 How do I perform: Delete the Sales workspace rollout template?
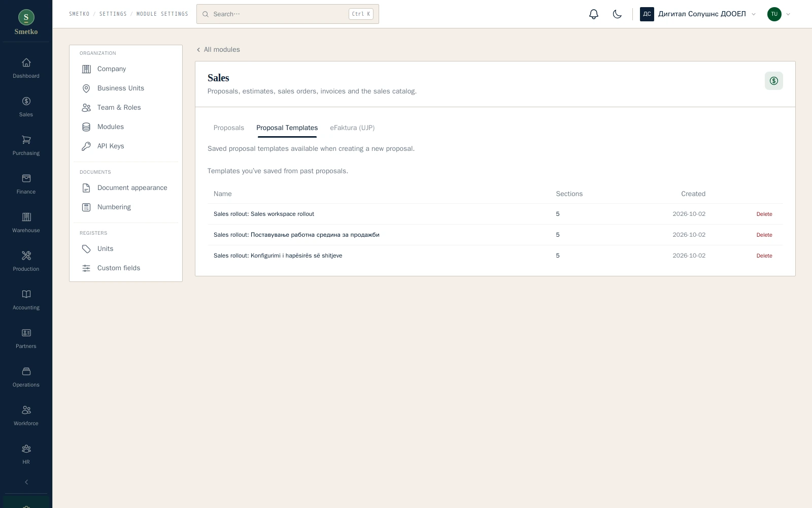point(764,214)
